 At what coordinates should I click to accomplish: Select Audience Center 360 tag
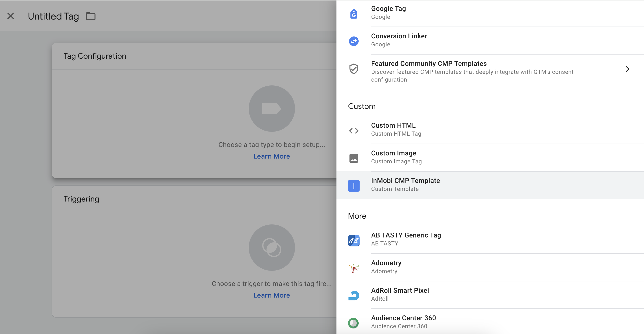tap(490, 322)
